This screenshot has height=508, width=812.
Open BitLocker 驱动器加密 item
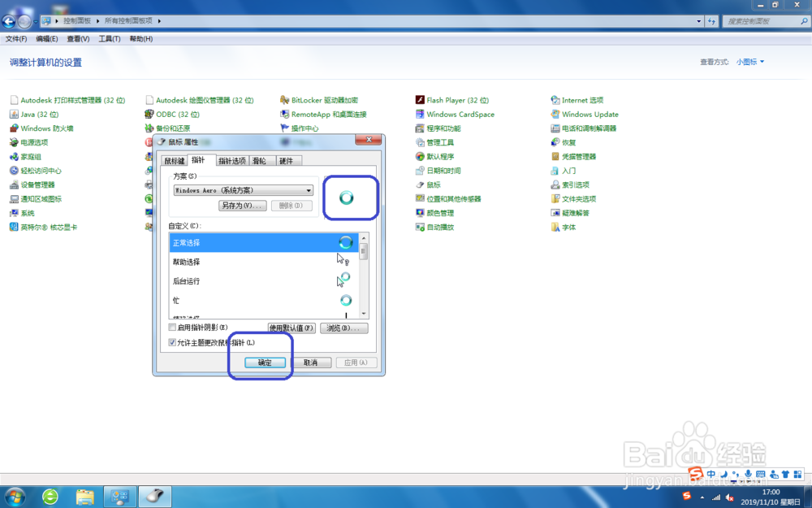click(319, 100)
